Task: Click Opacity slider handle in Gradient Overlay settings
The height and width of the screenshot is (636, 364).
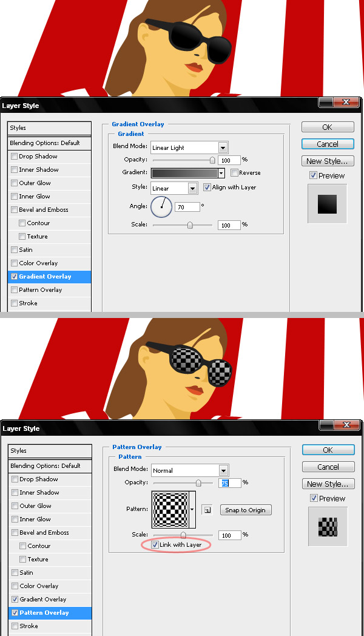Action: (x=212, y=160)
